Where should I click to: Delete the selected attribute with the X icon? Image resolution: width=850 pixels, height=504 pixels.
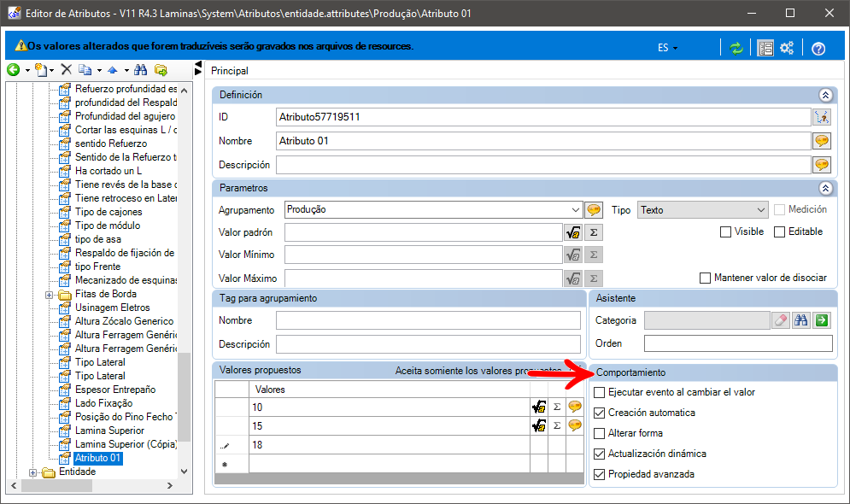click(66, 69)
